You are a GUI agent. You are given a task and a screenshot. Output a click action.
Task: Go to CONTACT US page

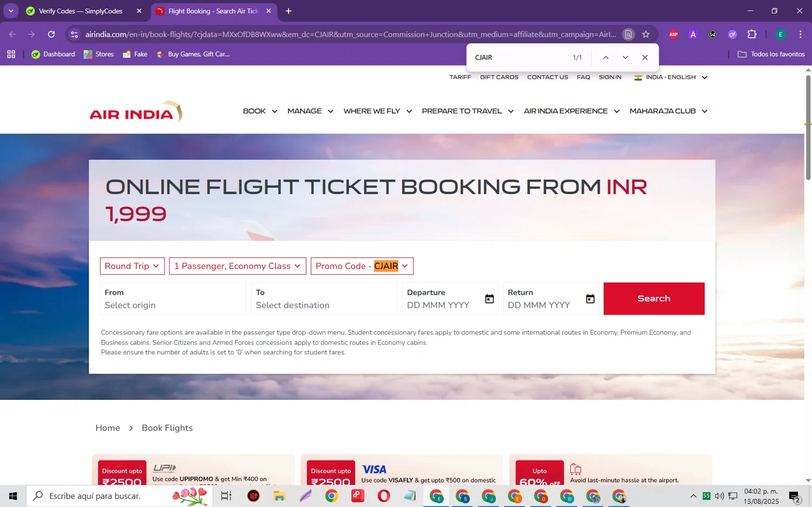(548, 77)
